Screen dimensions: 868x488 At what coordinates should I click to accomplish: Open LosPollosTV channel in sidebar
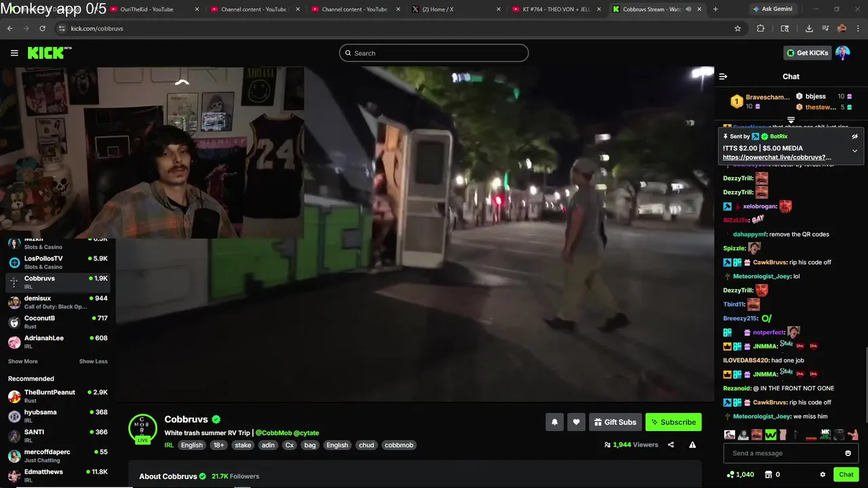tap(58, 262)
